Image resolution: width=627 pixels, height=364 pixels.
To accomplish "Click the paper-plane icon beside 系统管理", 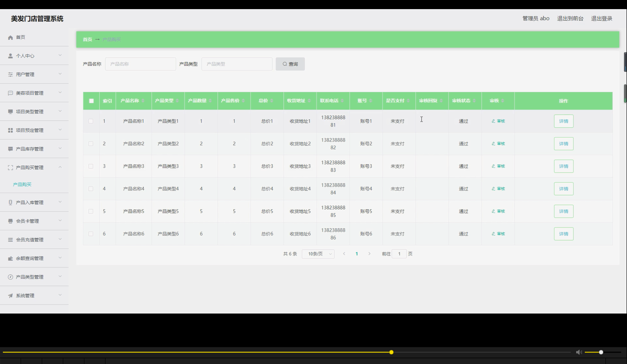I will pos(10,296).
